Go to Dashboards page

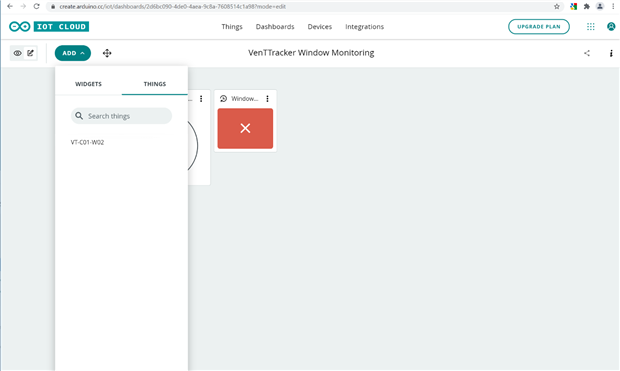[x=275, y=26]
